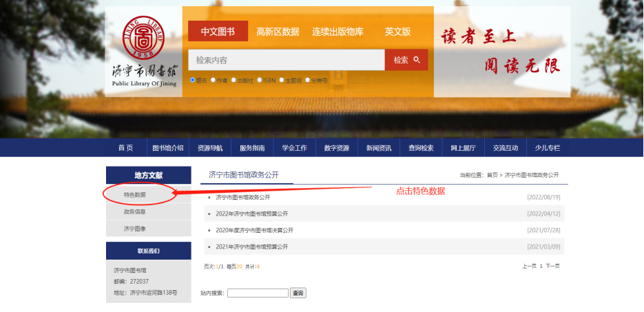The height and width of the screenshot is (312, 644).
Task: Click 上一页 pagination link
Action: pyautogui.click(x=530, y=266)
